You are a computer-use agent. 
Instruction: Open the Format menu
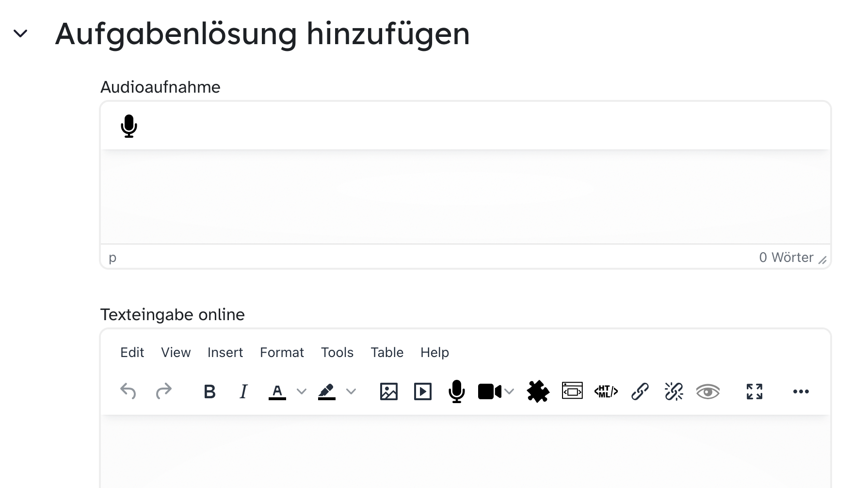pos(282,352)
